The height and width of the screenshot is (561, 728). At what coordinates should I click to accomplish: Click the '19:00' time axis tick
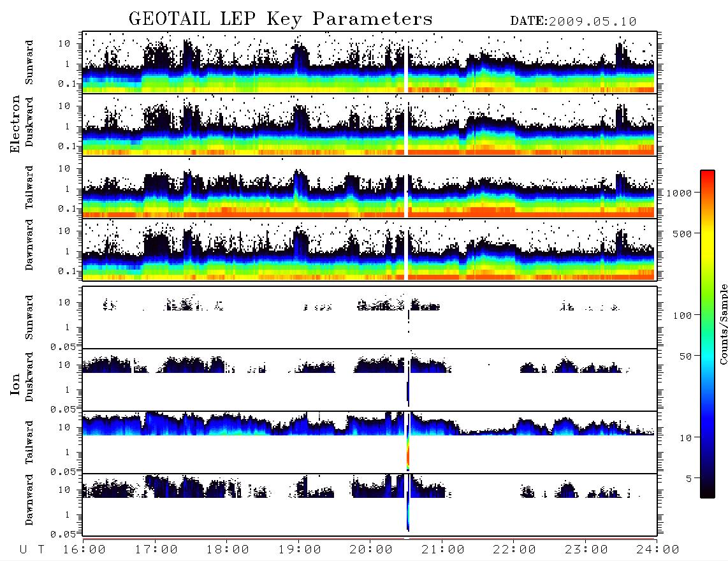click(300, 550)
